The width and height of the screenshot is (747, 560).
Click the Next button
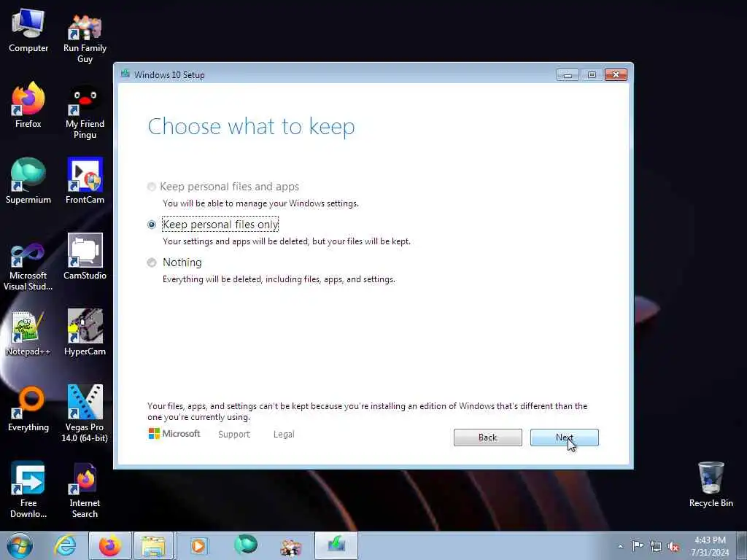564,437
